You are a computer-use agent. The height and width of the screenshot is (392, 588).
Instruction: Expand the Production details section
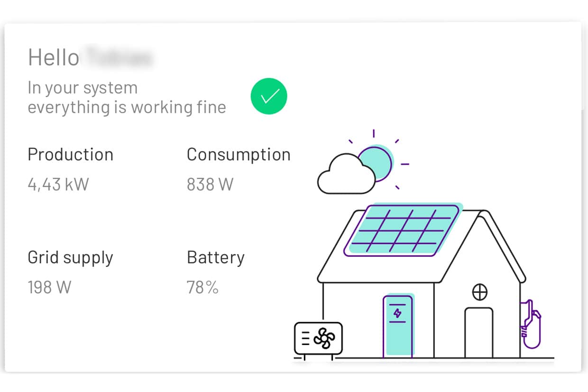(x=70, y=154)
